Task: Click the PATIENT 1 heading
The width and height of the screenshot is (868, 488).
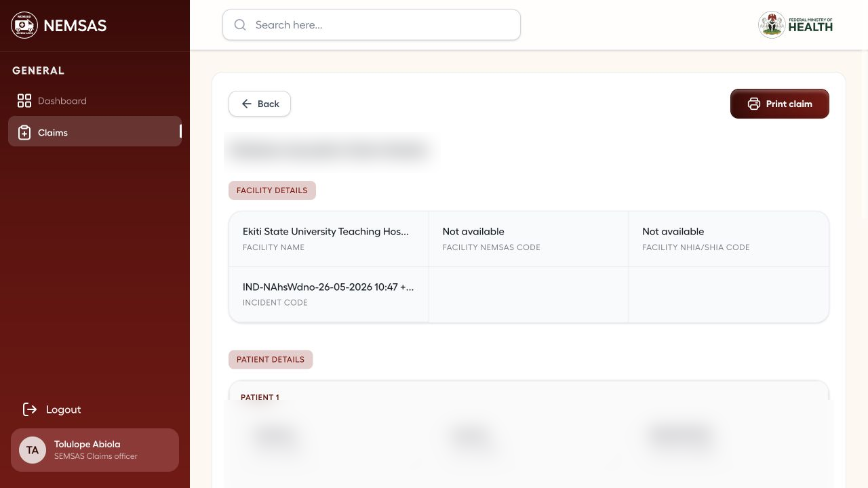Action: [x=260, y=397]
